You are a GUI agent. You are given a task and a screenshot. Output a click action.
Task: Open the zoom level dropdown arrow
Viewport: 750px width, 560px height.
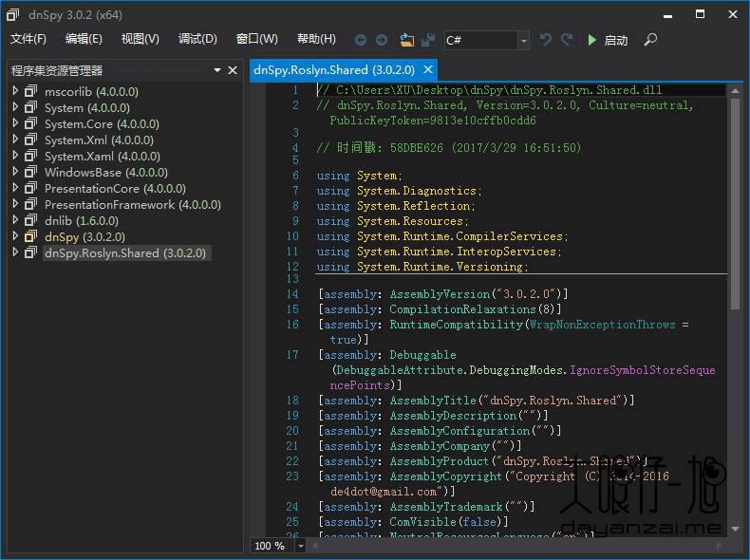click(x=300, y=545)
